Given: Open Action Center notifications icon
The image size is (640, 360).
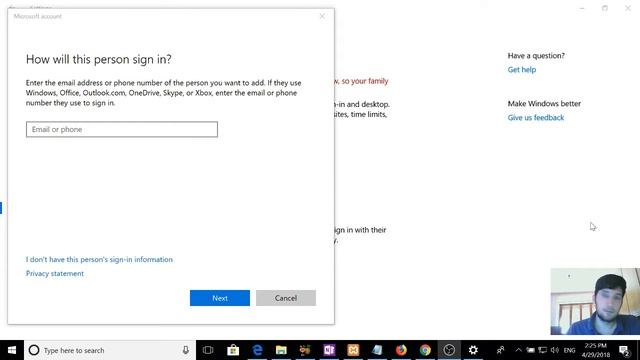Looking at the screenshot, I should tap(624, 350).
